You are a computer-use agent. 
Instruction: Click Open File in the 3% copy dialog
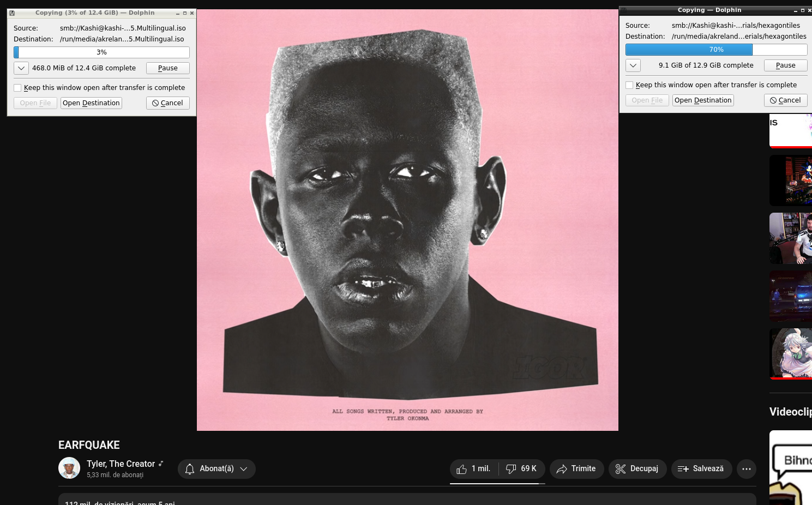[35, 103]
